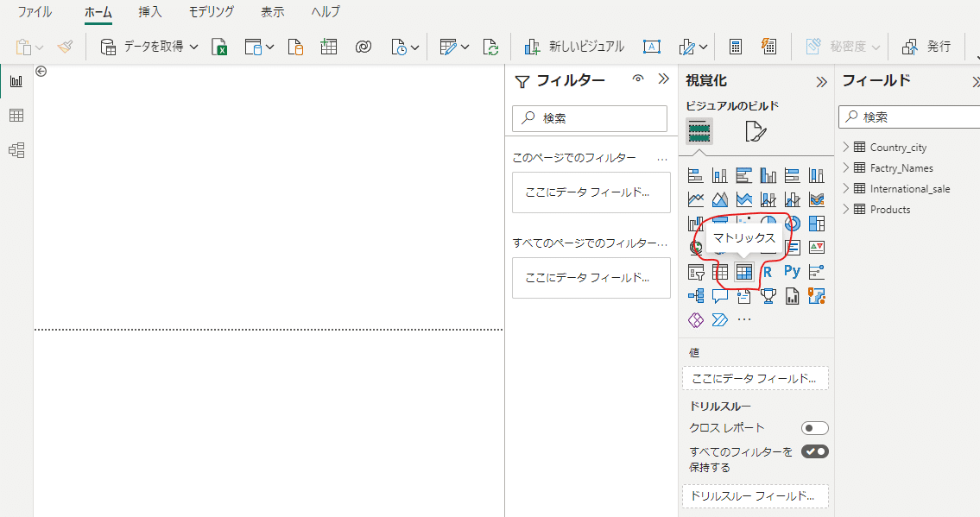Open the 表示 ribbon tab

click(x=273, y=12)
